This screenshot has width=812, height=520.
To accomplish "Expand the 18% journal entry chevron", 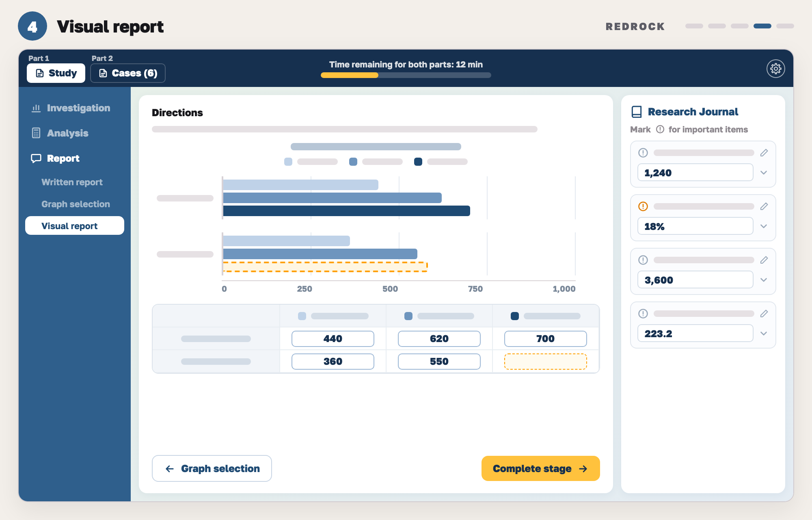I will pyautogui.click(x=764, y=226).
